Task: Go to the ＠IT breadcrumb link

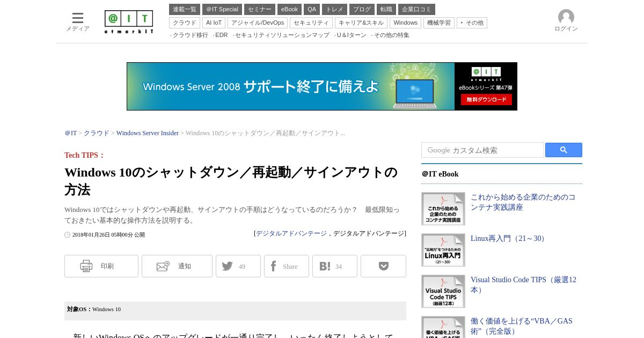Action: click(x=71, y=133)
